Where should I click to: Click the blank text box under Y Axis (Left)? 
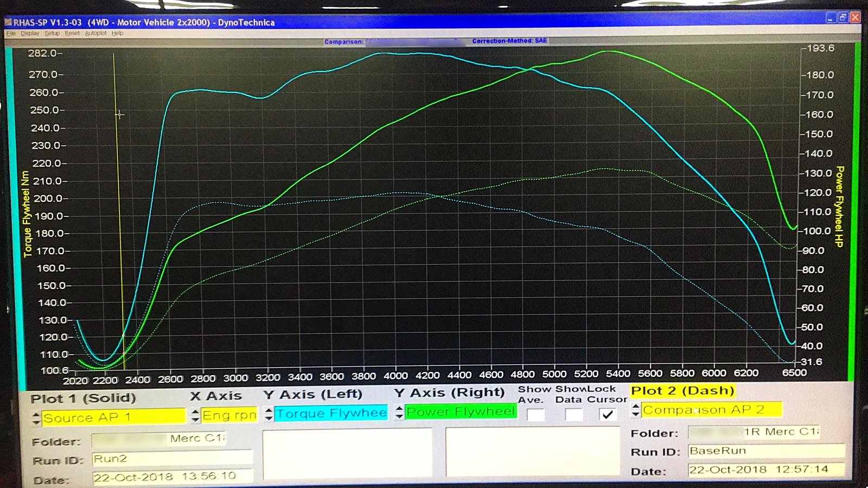(x=347, y=454)
